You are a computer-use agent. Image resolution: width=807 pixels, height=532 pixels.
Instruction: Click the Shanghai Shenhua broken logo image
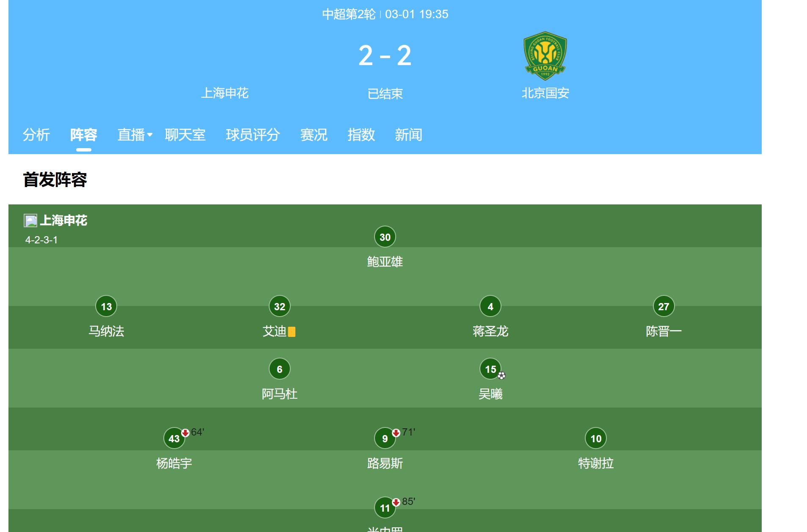(x=30, y=221)
